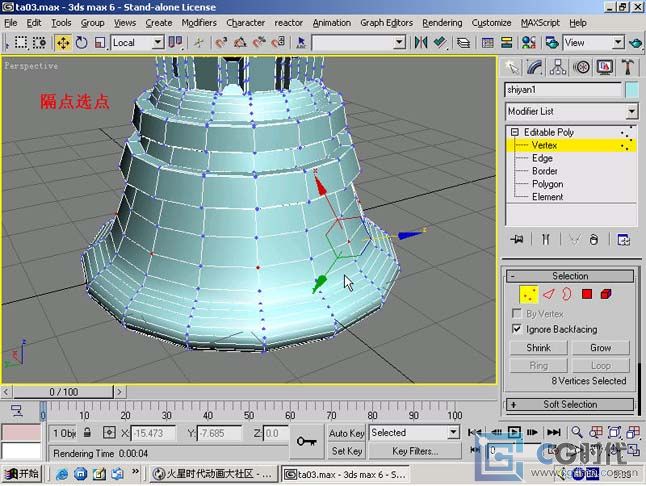Open the named selection sets dropdown
This screenshot has width=646, height=486.
pyautogui.click(x=399, y=42)
